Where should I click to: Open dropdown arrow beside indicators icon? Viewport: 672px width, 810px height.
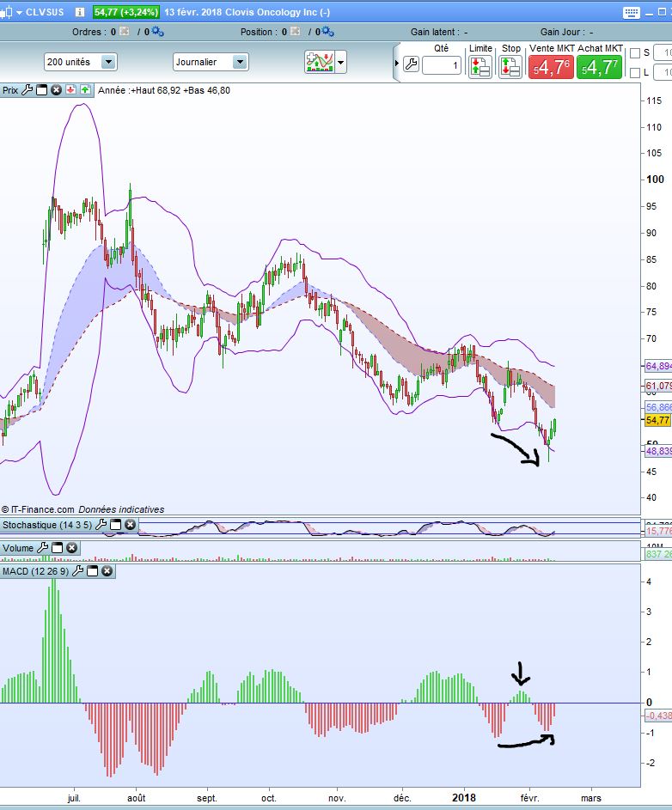pyautogui.click(x=340, y=63)
